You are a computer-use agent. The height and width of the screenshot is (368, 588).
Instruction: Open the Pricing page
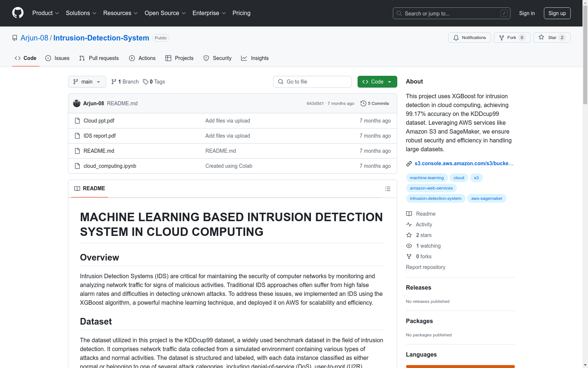(241, 13)
